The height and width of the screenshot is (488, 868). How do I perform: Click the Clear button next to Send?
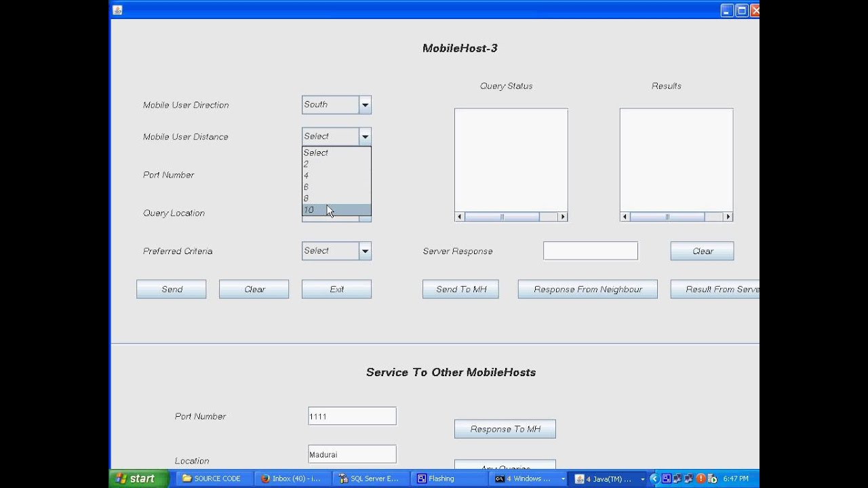pyautogui.click(x=254, y=289)
